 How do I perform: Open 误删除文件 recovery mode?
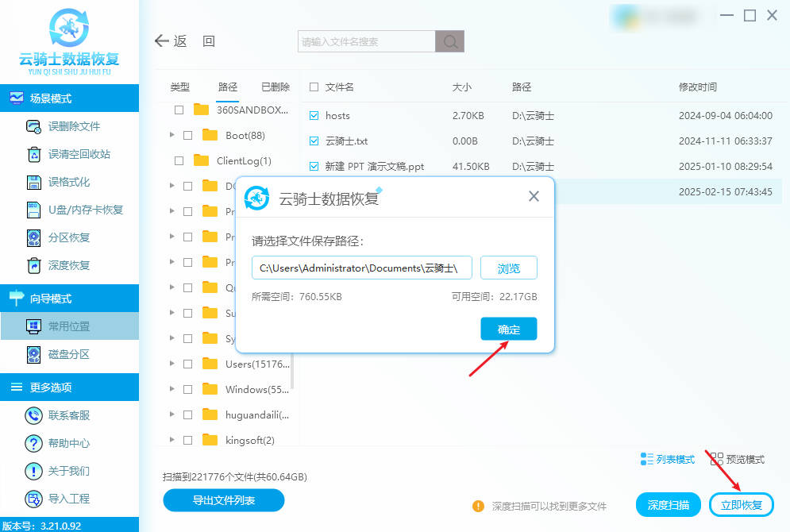pyautogui.click(x=73, y=126)
